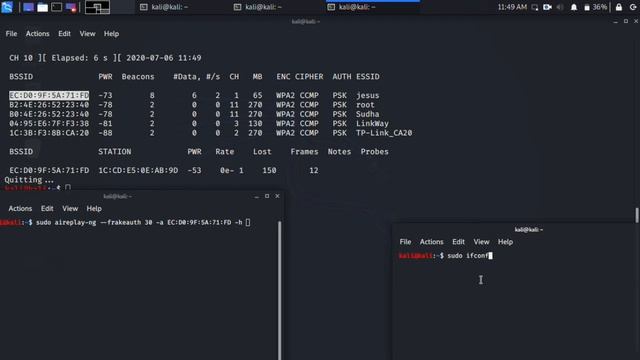Image resolution: width=640 pixels, height=360 pixels.
Task: Click the show desktop panel icon
Action: [x=28, y=7]
